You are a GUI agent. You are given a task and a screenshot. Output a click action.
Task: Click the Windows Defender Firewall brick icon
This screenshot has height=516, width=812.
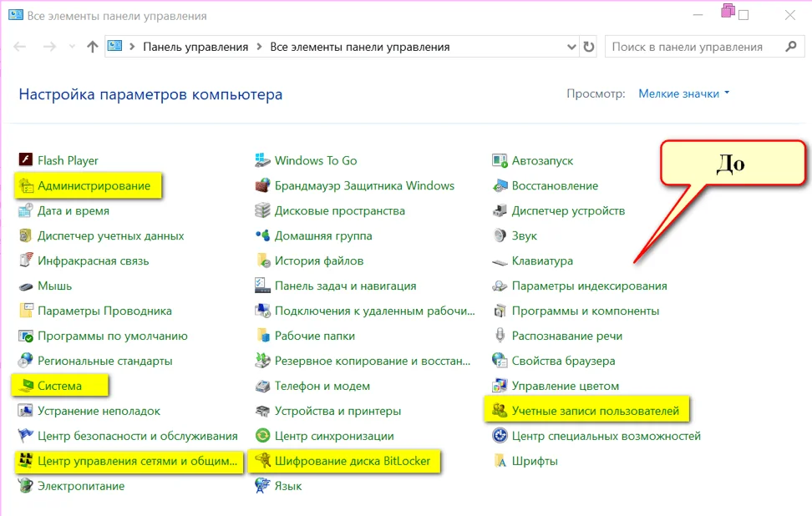point(262,185)
